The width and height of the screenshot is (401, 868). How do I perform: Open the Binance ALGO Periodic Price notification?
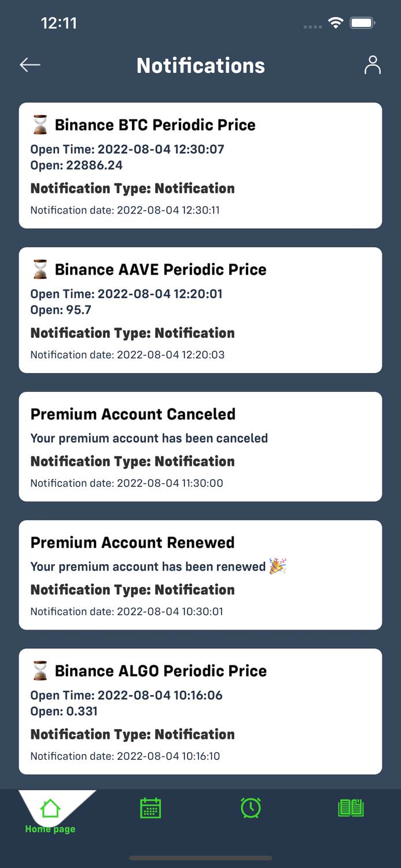(200, 711)
